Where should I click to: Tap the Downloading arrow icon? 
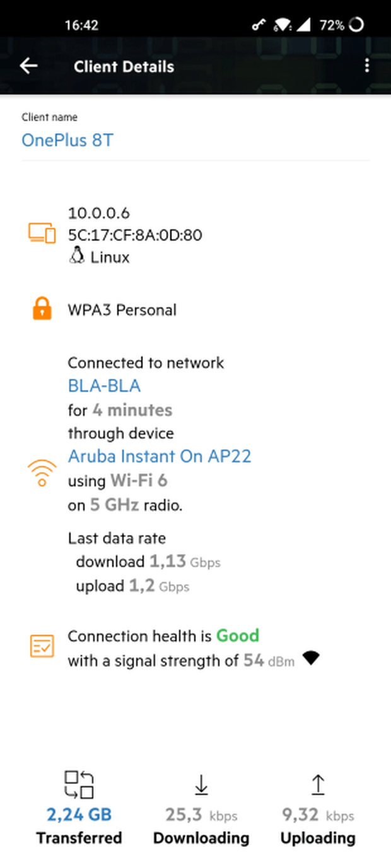(x=201, y=785)
